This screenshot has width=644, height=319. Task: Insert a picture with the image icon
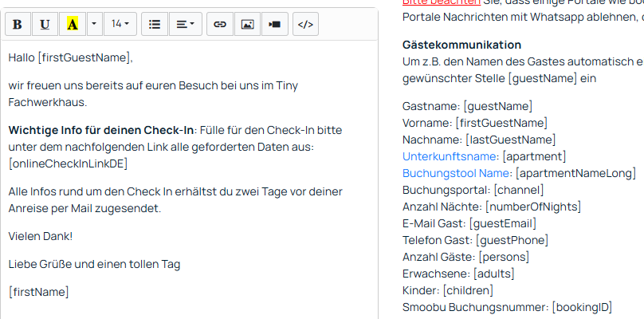point(247,24)
